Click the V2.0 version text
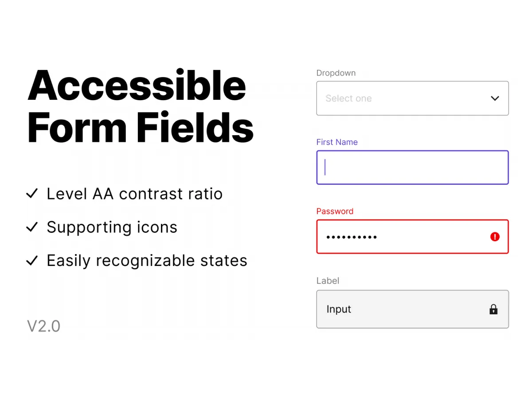 click(43, 326)
